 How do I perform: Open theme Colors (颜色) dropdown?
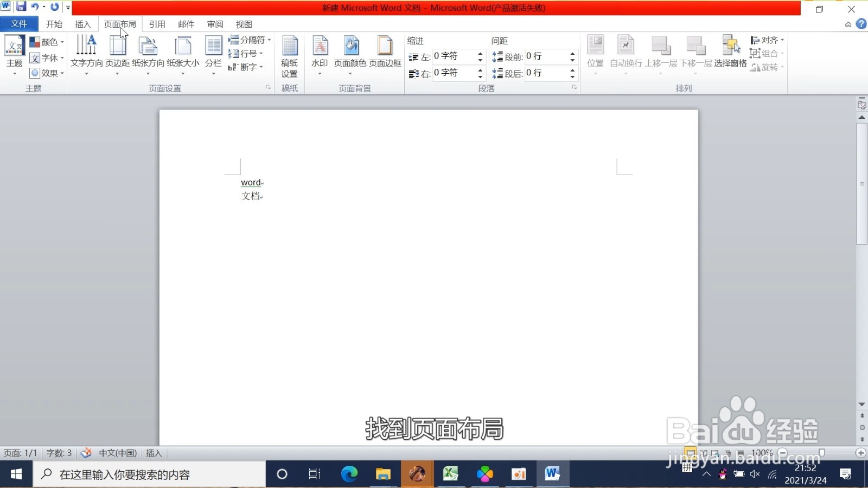coord(47,42)
